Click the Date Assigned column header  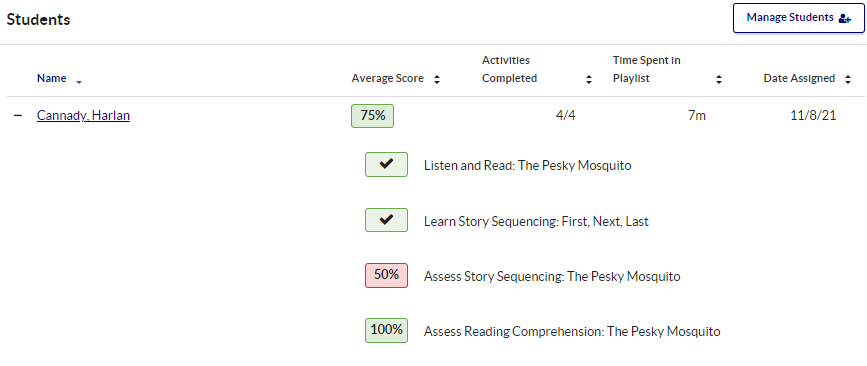click(x=799, y=79)
